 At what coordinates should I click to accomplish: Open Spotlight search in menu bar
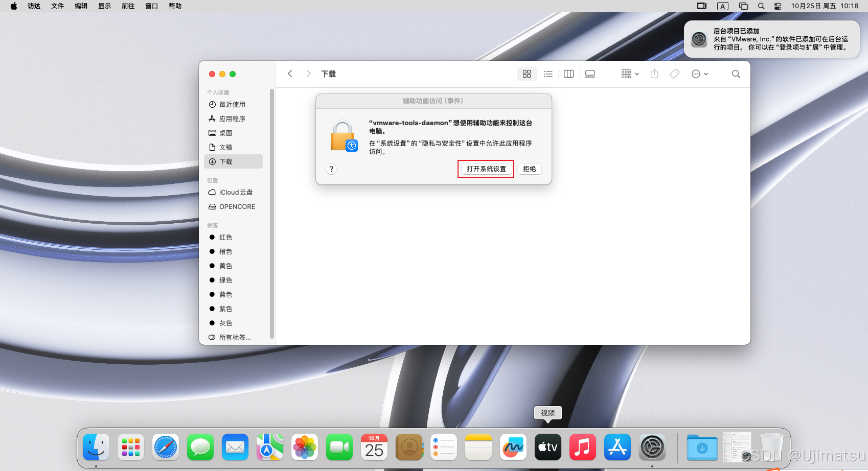(761, 6)
